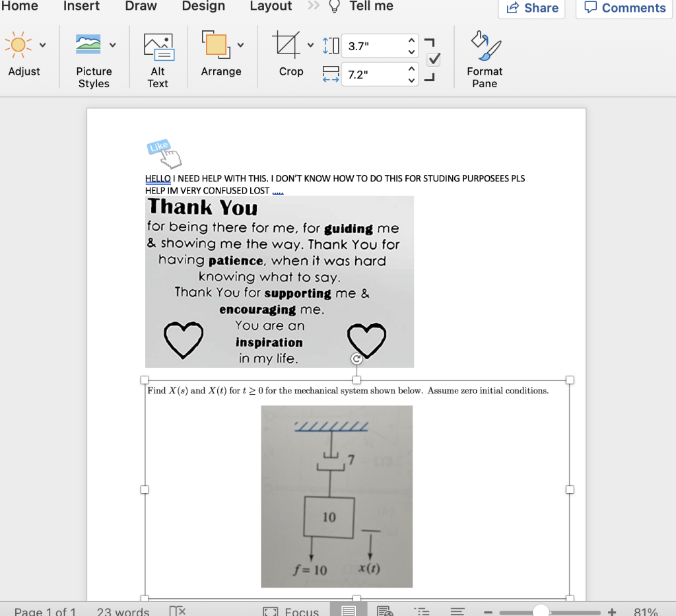Open the Adjust dropdown arrow
This screenshot has height=616, width=676.
(41, 45)
